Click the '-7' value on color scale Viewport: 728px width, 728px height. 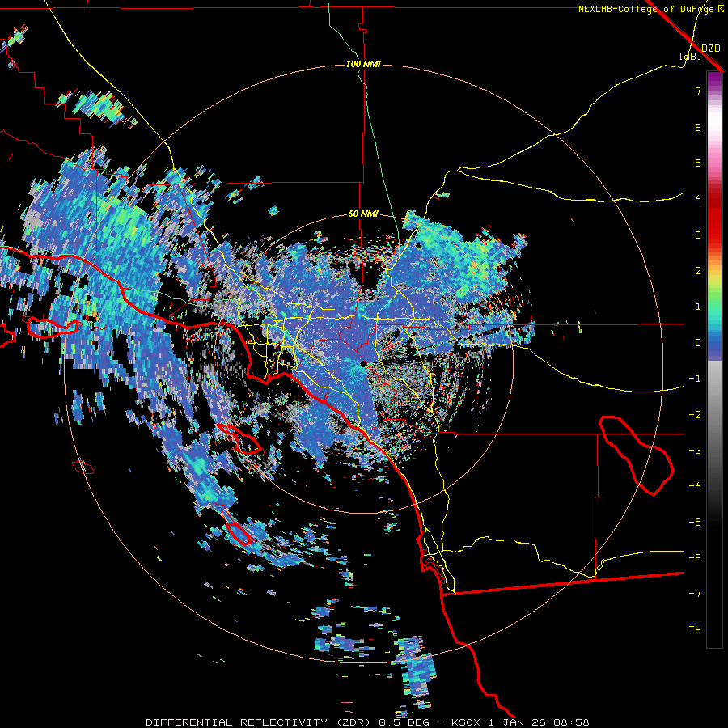point(695,594)
